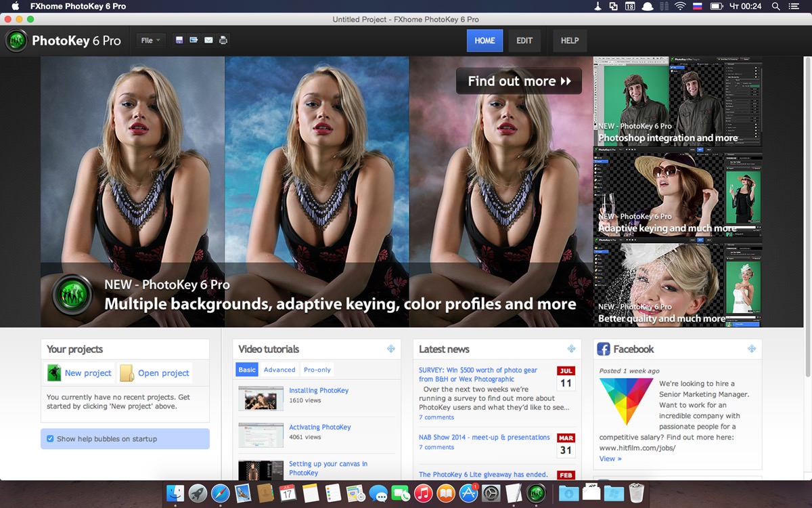Click the hitfilm Facebook post triangle image

(x=627, y=401)
